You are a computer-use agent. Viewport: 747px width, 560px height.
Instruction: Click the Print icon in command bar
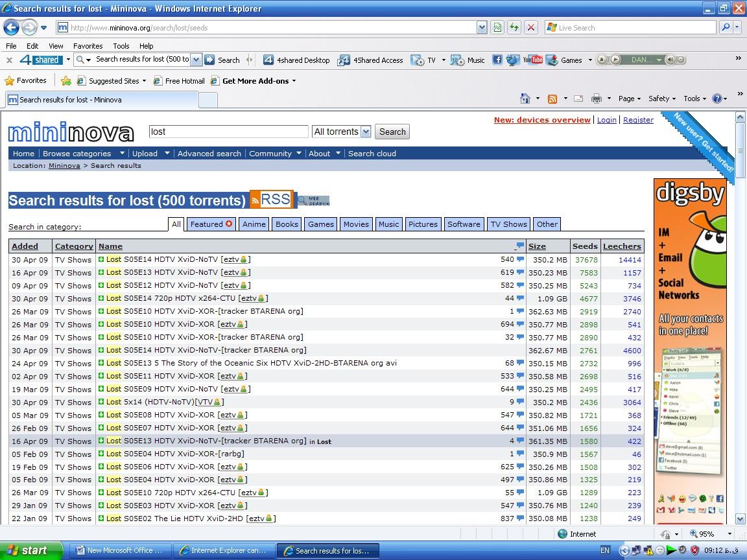point(596,99)
